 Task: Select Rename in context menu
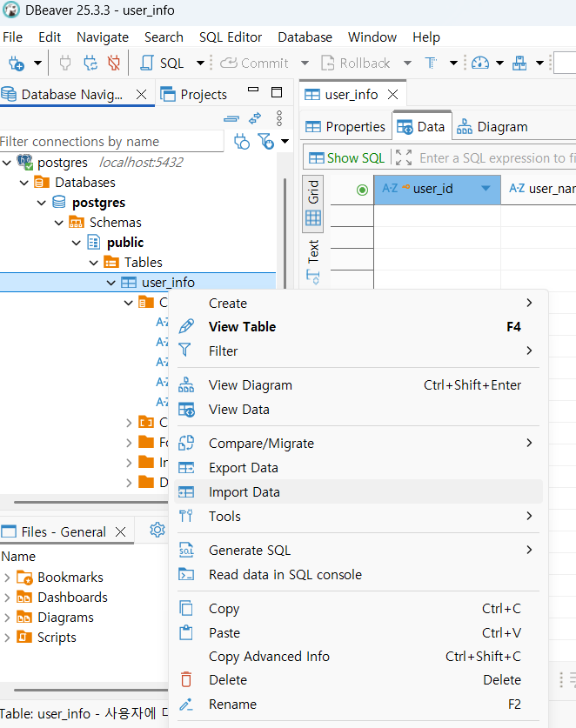pos(358,705)
